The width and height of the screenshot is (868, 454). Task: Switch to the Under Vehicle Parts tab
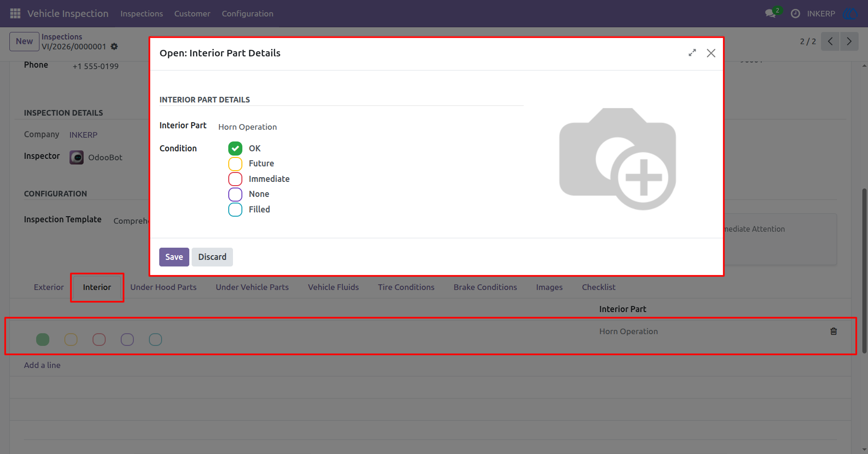[252, 287]
